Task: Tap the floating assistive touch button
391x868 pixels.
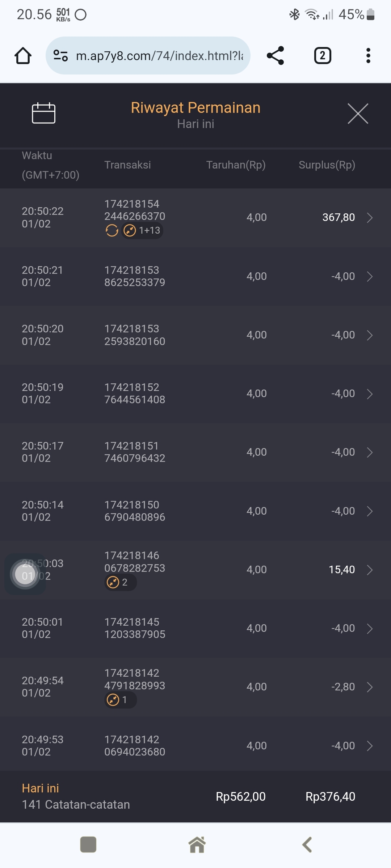Action: pyautogui.click(x=25, y=574)
